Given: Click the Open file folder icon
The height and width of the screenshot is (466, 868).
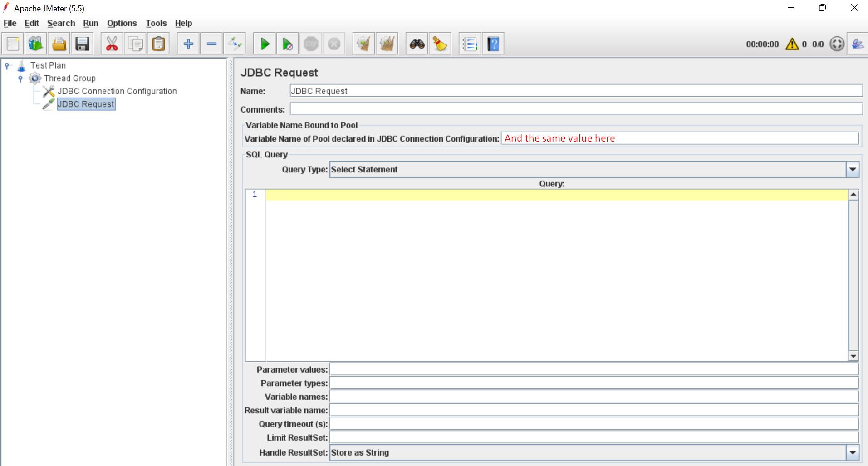Looking at the screenshot, I should [59, 44].
